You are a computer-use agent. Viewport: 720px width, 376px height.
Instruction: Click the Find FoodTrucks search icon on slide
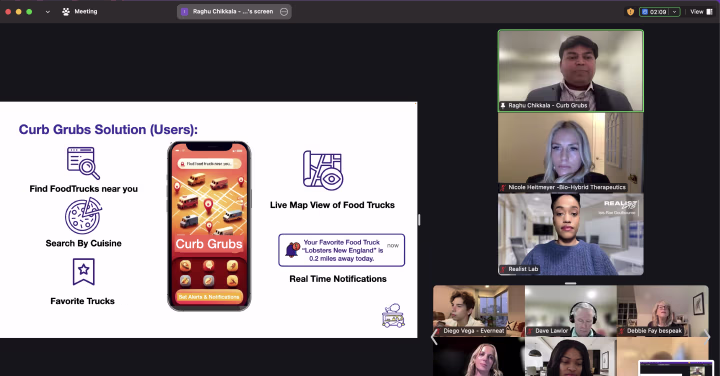tap(83, 163)
